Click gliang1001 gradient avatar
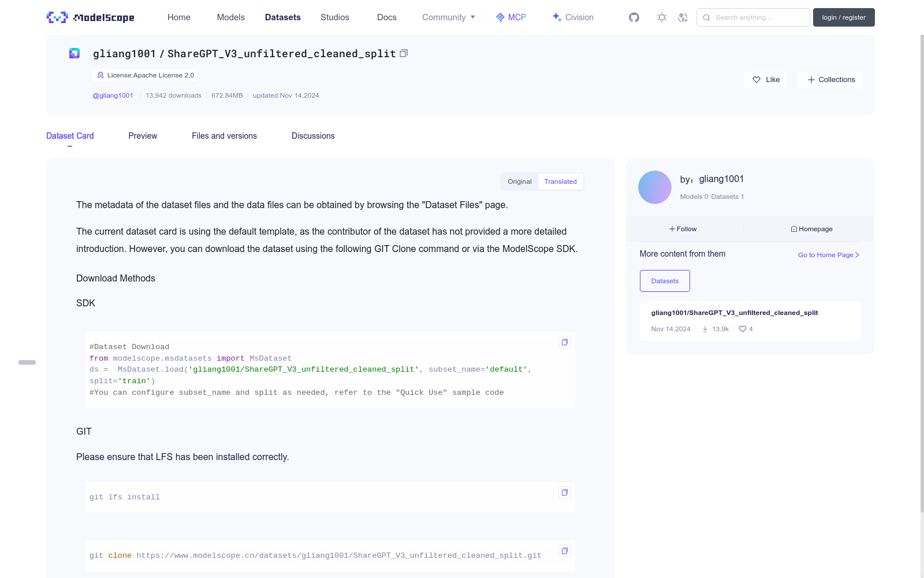This screenshot has height=578, width=924. point(655,187)
